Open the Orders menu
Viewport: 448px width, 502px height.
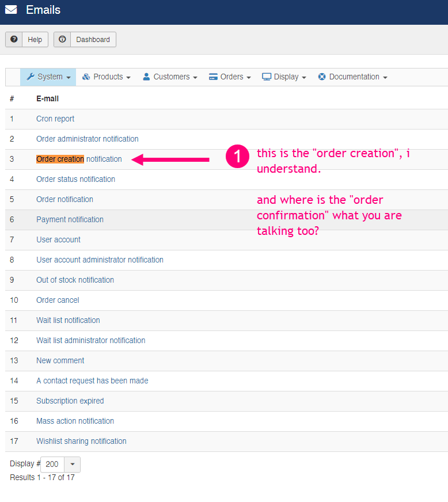click(230, 77)
